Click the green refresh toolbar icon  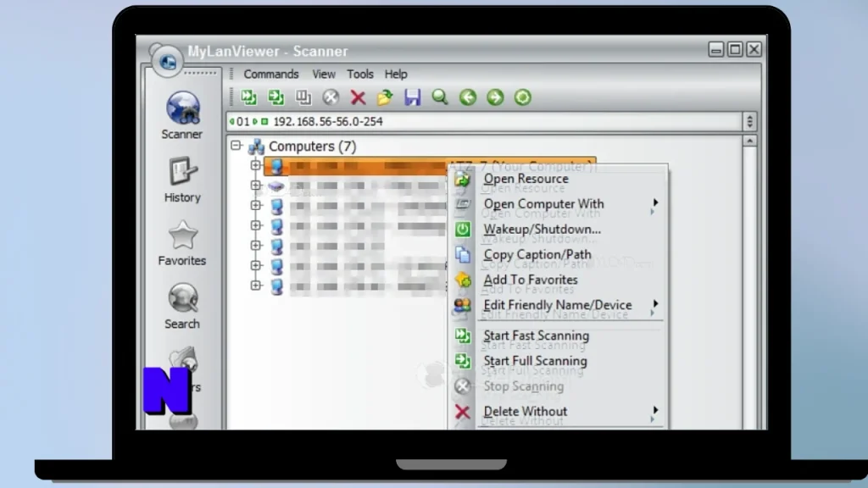[522, 97]
